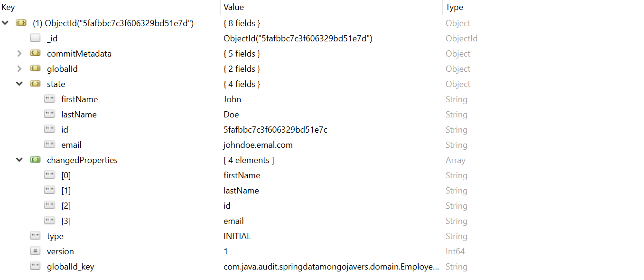Select the type row with INITIAL value
The width and height of the screenshot is (644, 280).
point(55,236)
